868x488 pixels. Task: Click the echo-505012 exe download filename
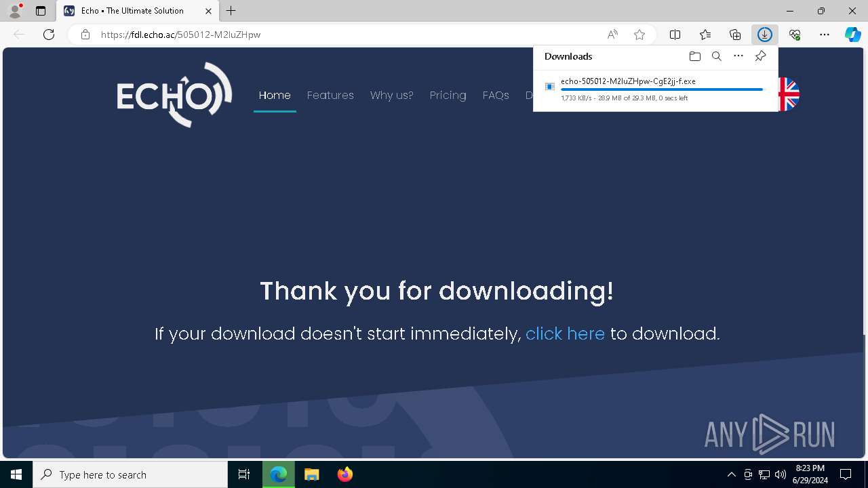628,81
